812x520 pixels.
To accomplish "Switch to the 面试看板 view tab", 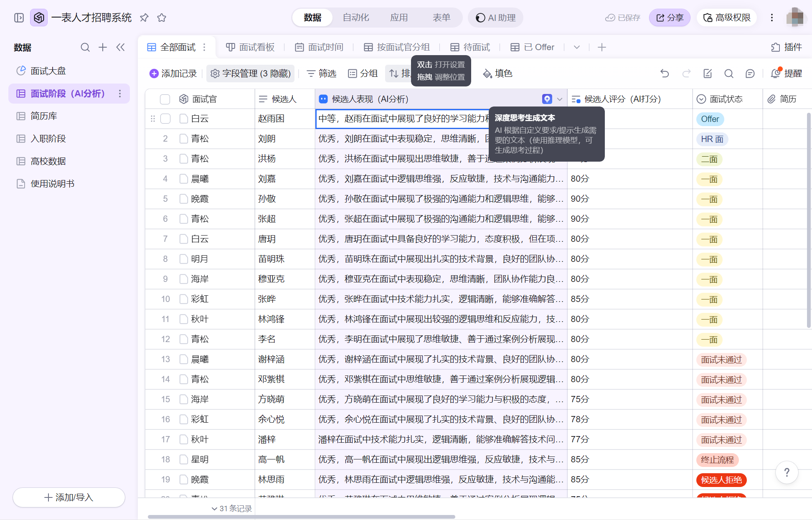I will (250, 47).
